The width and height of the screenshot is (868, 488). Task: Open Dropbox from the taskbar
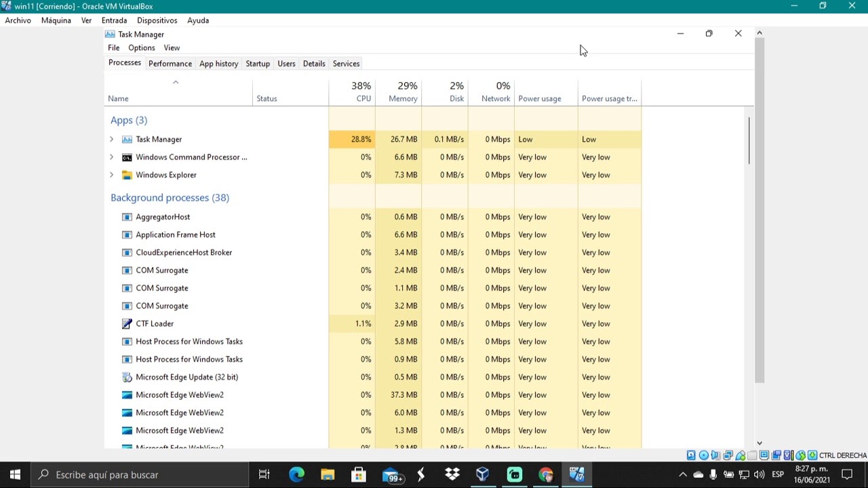(x=452, y=474)
